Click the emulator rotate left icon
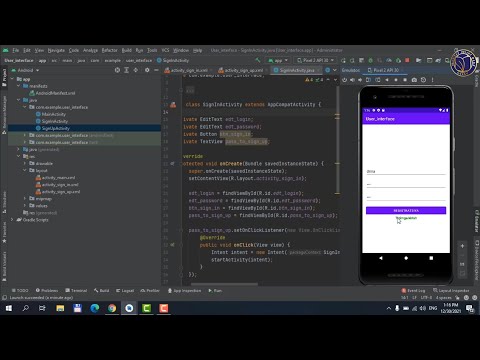The width and height of the screenshot is (480, 360). point(368,80)
